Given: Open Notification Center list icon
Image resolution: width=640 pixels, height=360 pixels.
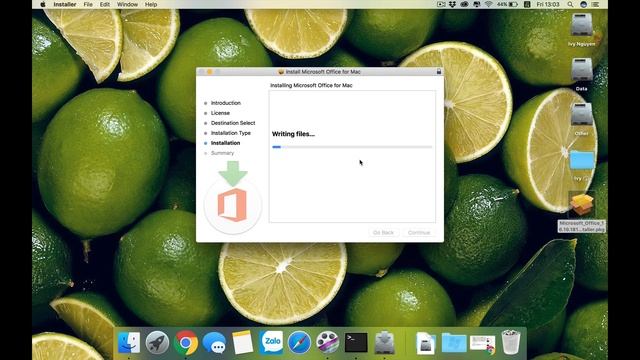Looking at the screenshot, I should [x=596, y=4].
